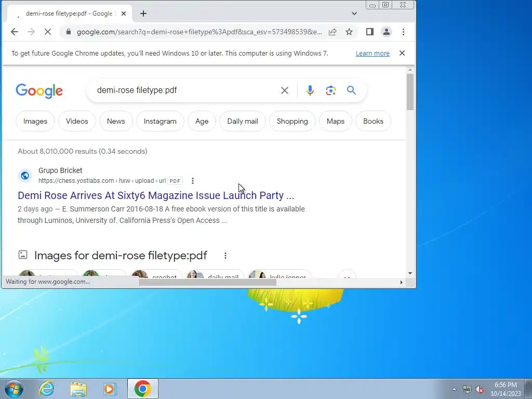Open a new tab with plus

(x=143, y=14)
